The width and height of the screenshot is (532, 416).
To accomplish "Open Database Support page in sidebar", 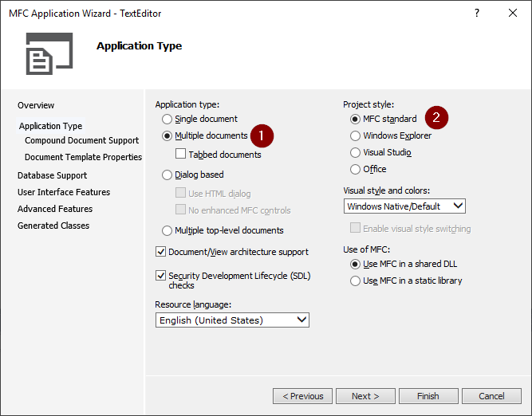I will [52, 175].
